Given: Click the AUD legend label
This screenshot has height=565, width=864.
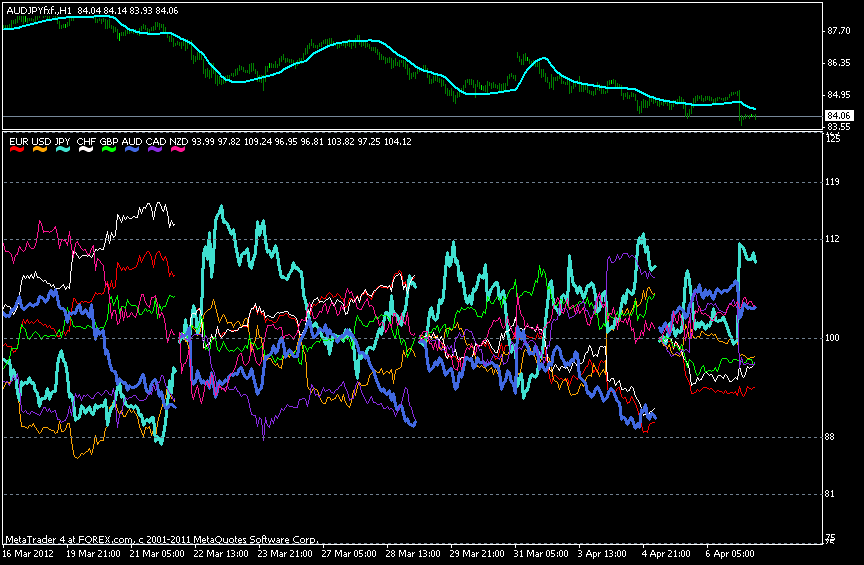Looking at the screenshot, I should [x=132, y=142].
